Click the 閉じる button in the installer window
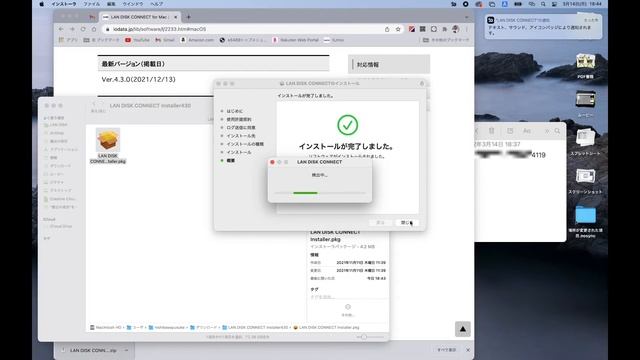Viewport: 640px width, 360px height. pos(407,222)
